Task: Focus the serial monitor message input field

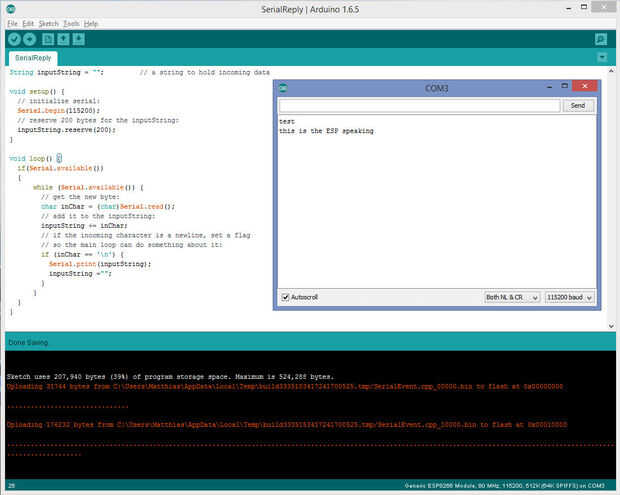Action: [420, 106]
